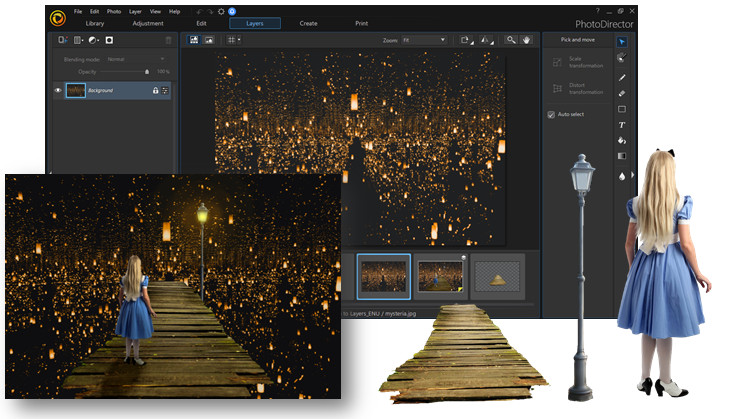Image resolution: width=734 pixels, height=419 pixels.
Task: Adjust the Opacity slider
Action: point(147,72)
